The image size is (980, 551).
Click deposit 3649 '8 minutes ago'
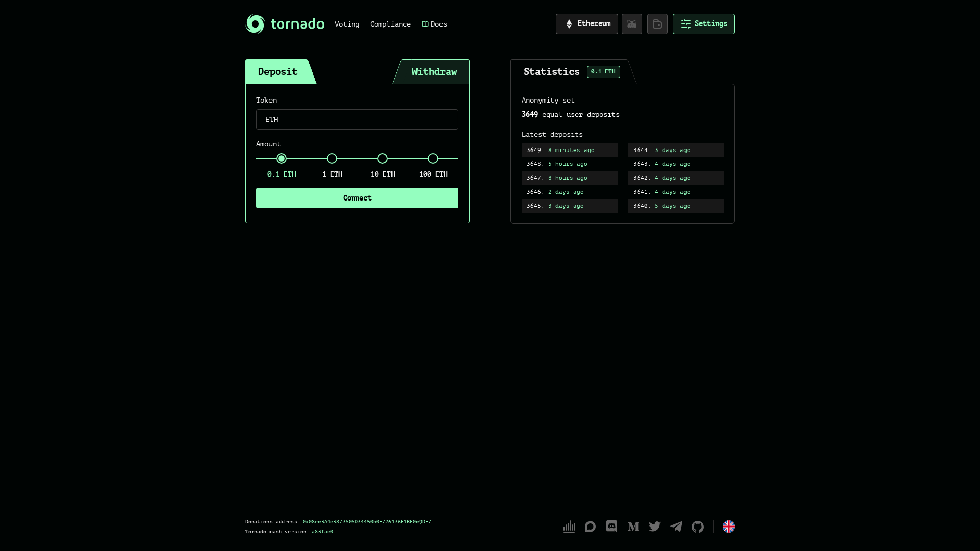click(x=570, y=150)
